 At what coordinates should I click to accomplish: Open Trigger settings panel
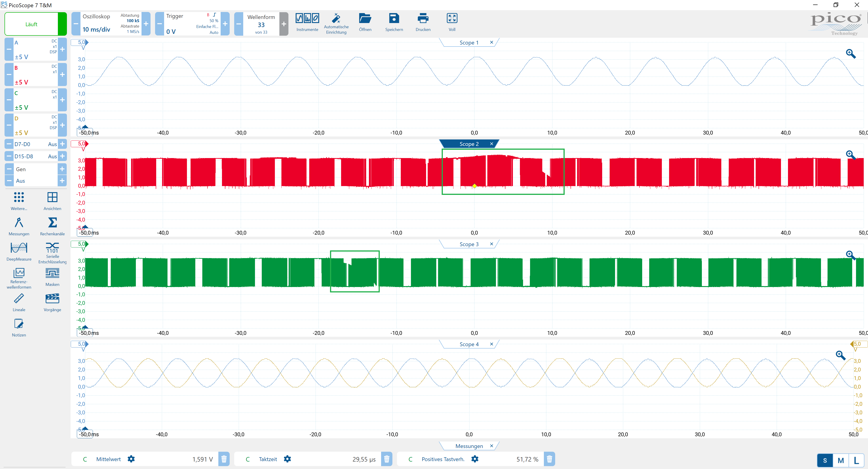[192, 23]
